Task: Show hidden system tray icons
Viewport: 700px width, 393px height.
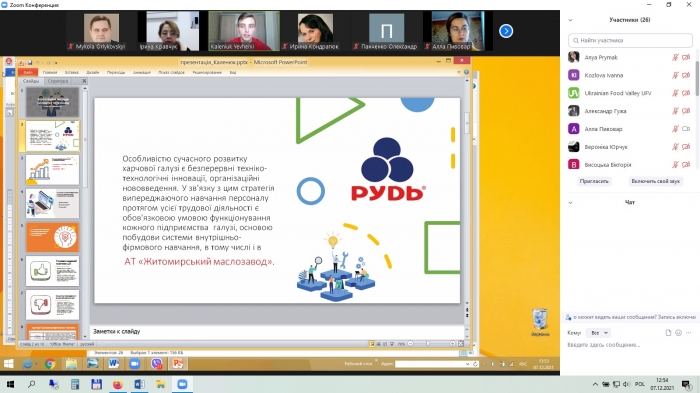Action: 595,384
